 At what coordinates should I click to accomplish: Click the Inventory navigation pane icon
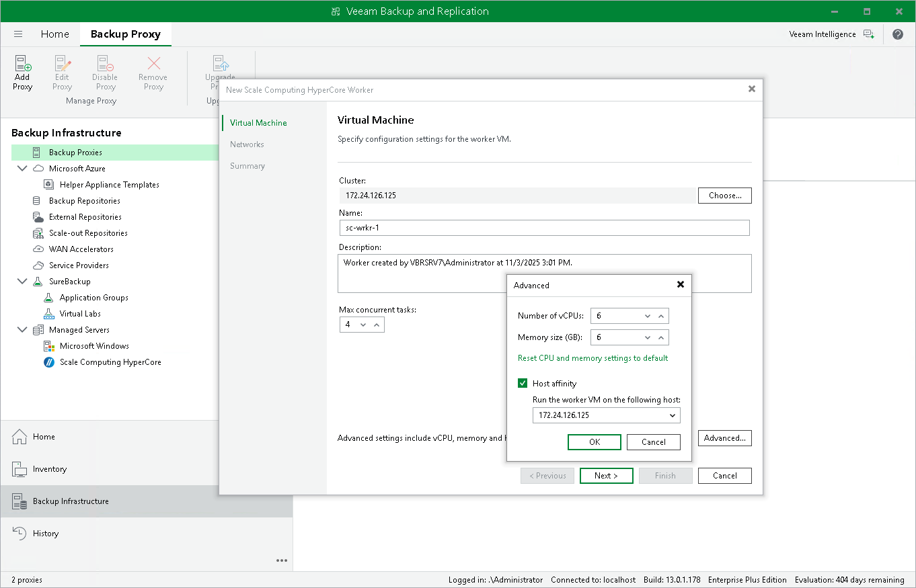[21, 469]
